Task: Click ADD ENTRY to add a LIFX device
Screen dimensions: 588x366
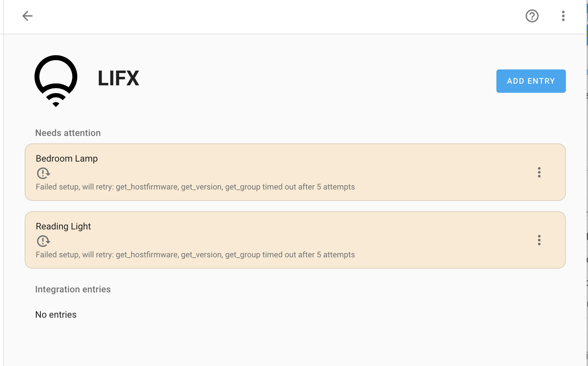Action: [530, 81]
